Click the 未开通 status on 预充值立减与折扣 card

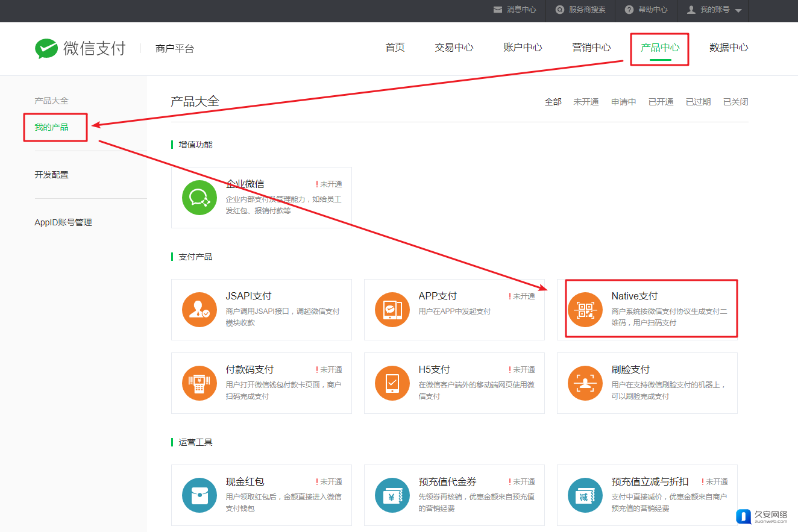(x=715, y=482)
